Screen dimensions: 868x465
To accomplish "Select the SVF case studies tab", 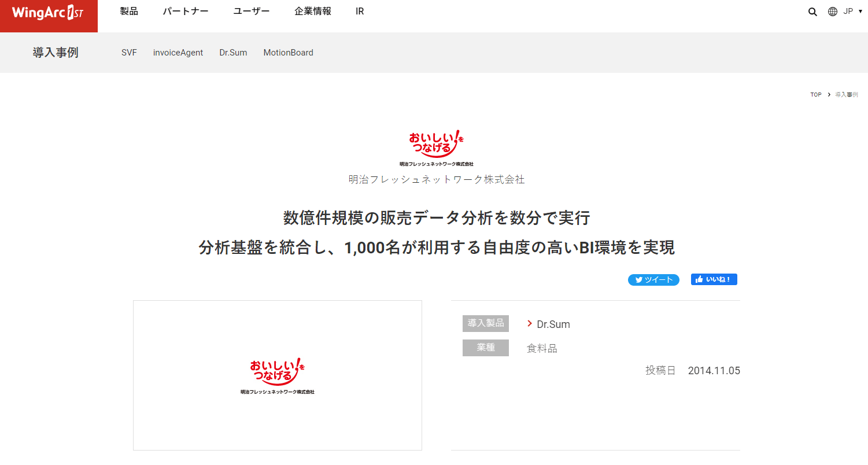I will point(129,53).
